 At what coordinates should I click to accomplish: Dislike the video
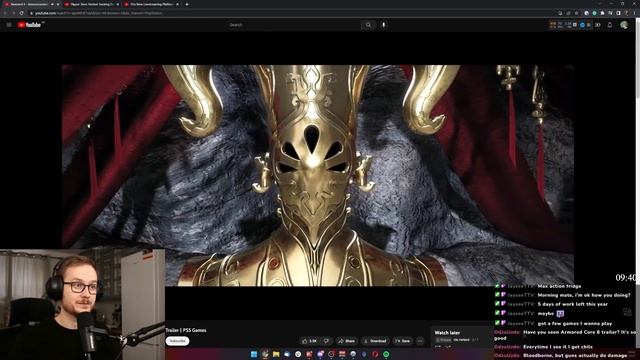[x=327, y=341]
